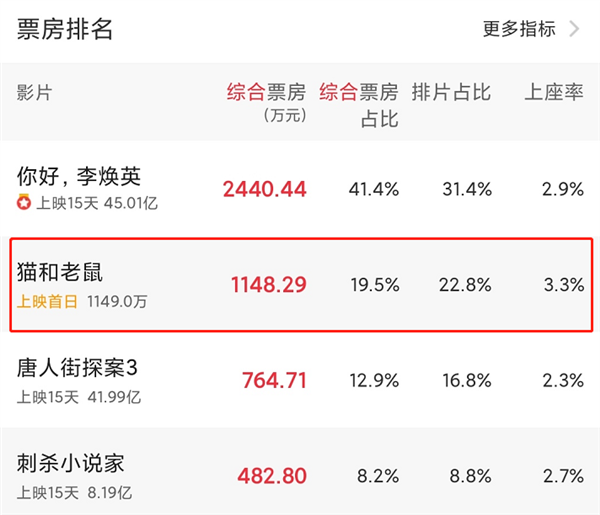Sort by the 综合票房 (万元) column header
Viewport: 600px width, 515px height.
coord(265,102)
